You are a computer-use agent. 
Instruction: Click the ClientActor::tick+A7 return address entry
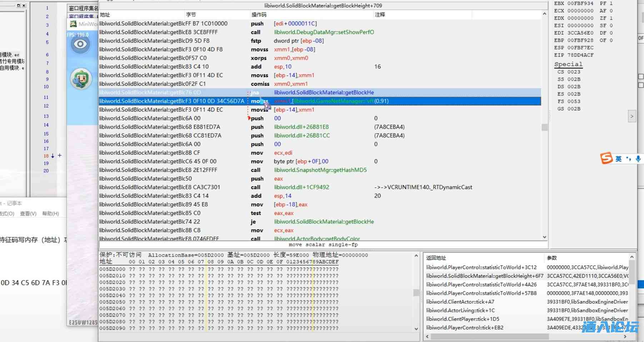(x=460, y=302)
